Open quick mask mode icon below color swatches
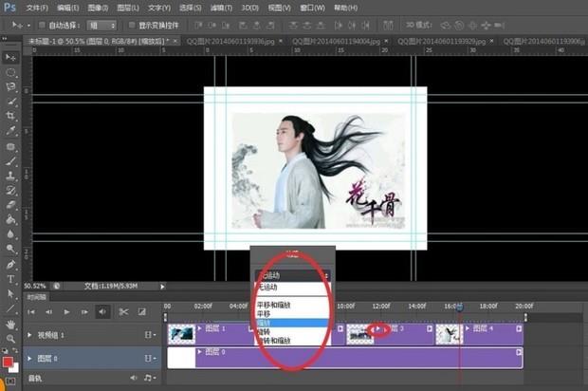The width and height of the screenshot is (588, 391). 10,382
